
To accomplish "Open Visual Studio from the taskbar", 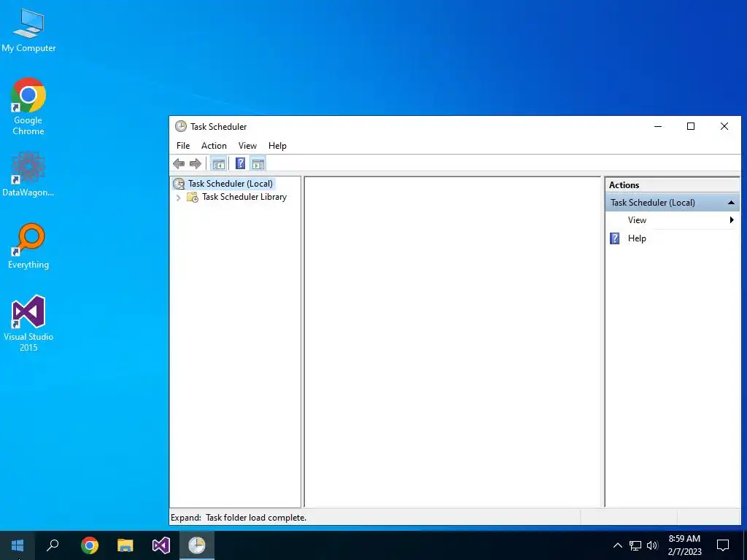I will pos(161,545).
